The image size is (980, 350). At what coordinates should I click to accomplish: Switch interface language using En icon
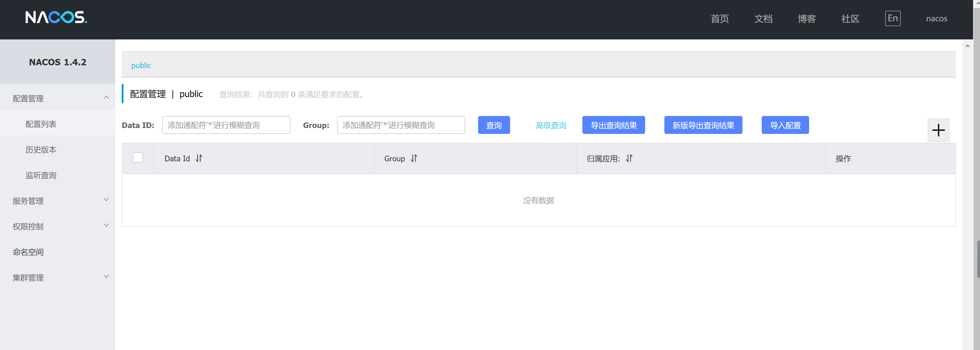click(892, 18)
